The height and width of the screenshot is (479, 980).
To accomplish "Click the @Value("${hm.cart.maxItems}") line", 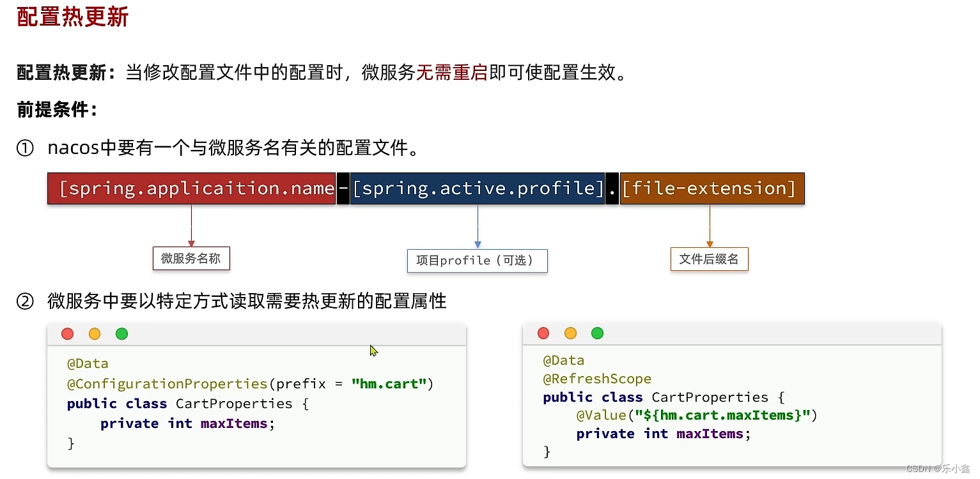I will tap(697, 416).
